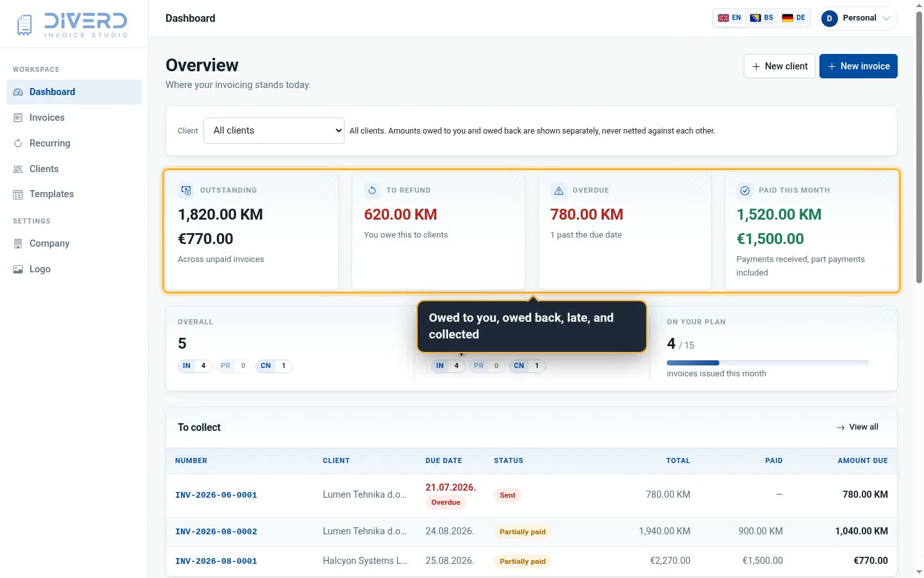Click the New invoice button
The image size is (924, 578).
click(x=859, y=66)
